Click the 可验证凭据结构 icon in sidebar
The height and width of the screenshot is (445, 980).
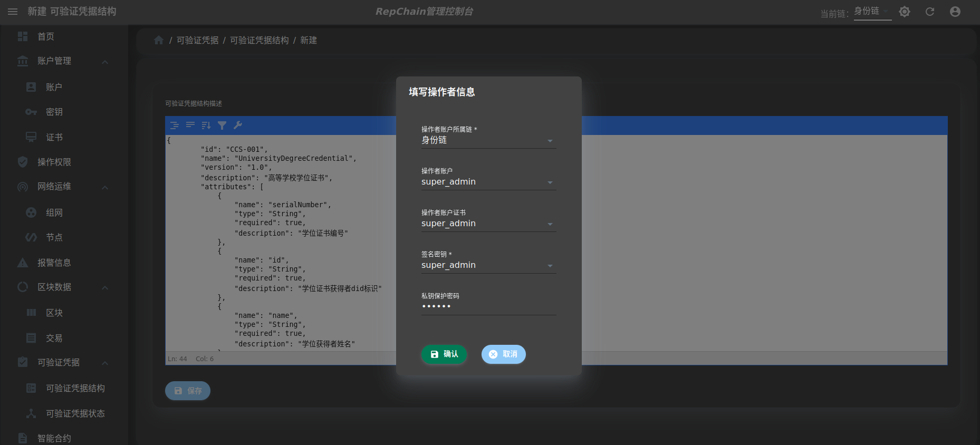click(x=31, y=388)
